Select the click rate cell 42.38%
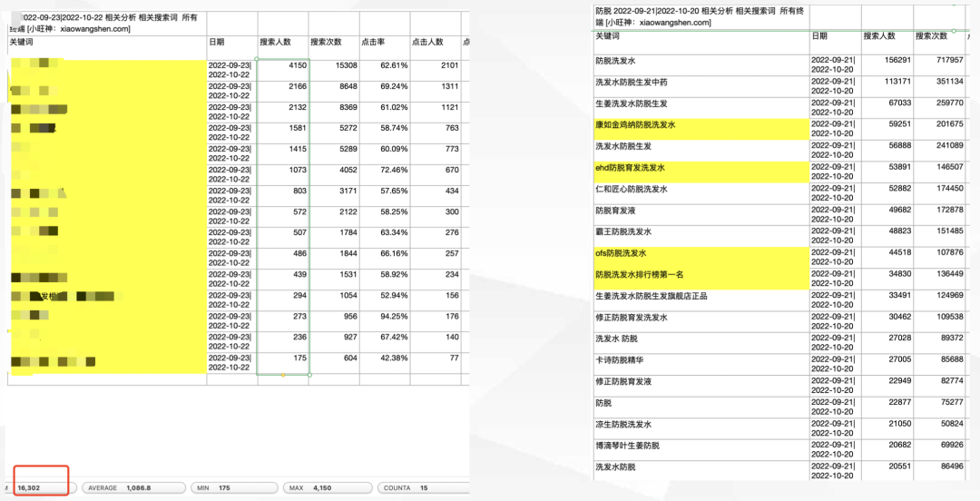This screenshot has height=501, width=980. point(385,363)
